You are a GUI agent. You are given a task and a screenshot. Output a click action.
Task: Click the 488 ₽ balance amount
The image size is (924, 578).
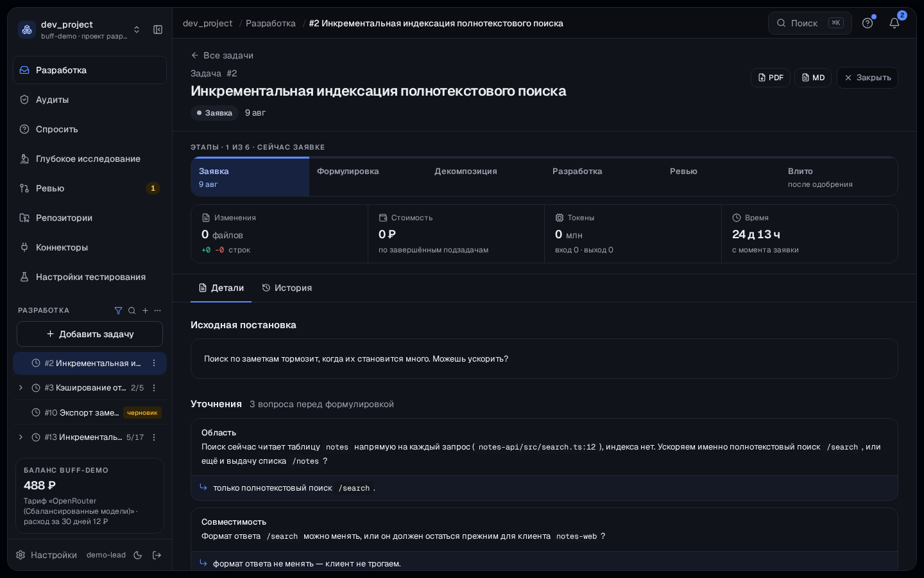click(40, 486)
